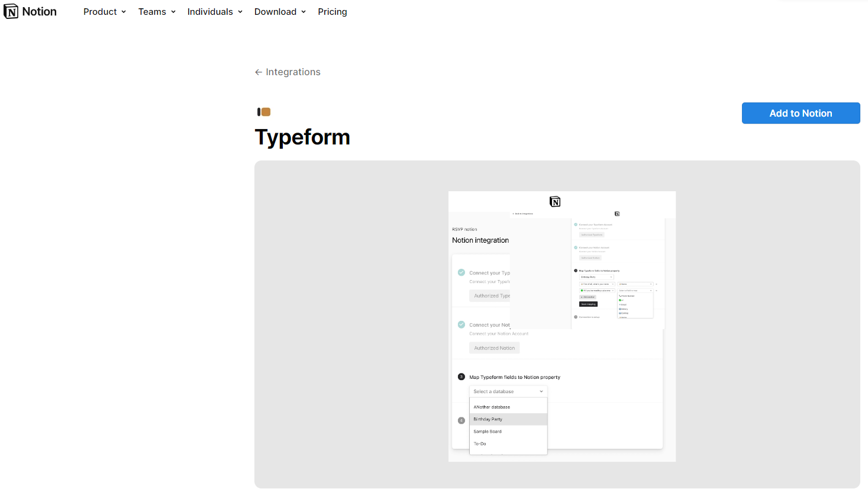The height and width of the screenshot is (492, 868).
Task: Click the Notion logo icon
Action: [x=11, y=11]
